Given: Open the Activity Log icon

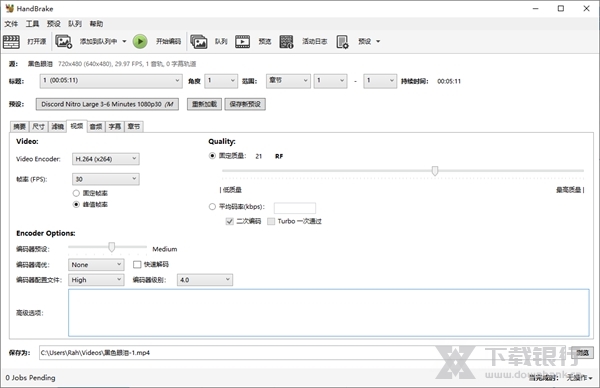Looking at the screenshot, I should 286,41.
